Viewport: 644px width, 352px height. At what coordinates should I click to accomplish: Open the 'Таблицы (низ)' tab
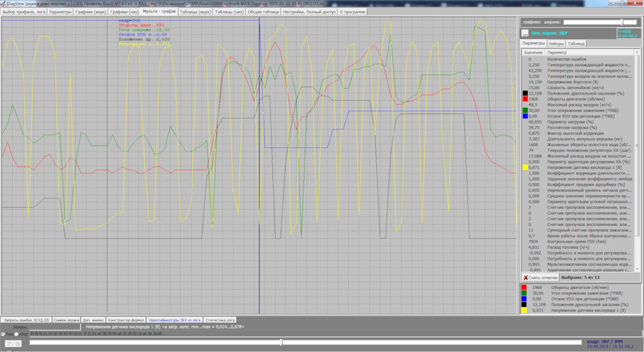point(229,12)
